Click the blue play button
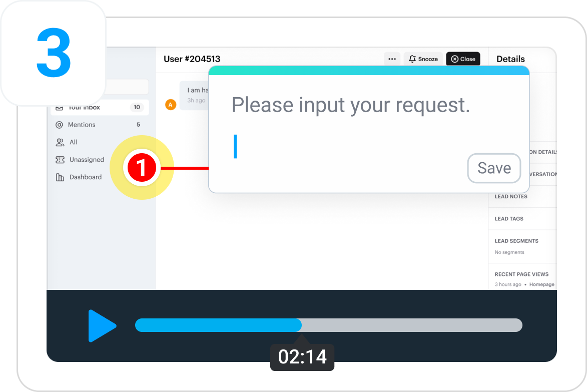 point(102,326)
